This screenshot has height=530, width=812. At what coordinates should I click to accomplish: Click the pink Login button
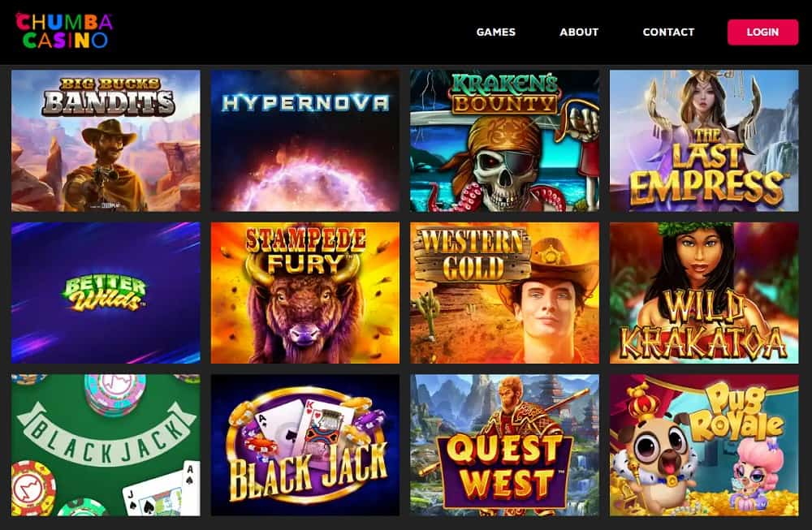[x=762, y=32]
